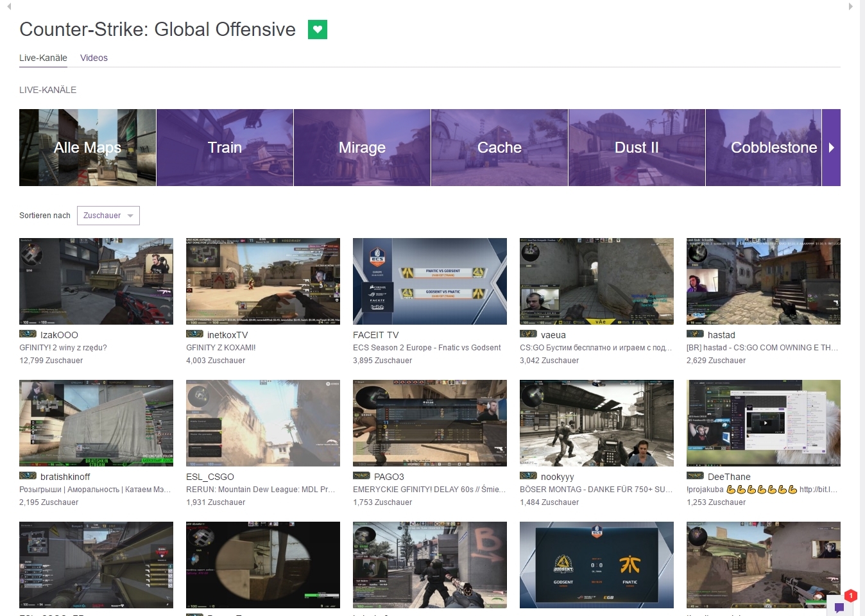Click the right arrow to show more maps
Screen dimensions: 865x616
tap(831, 148)
